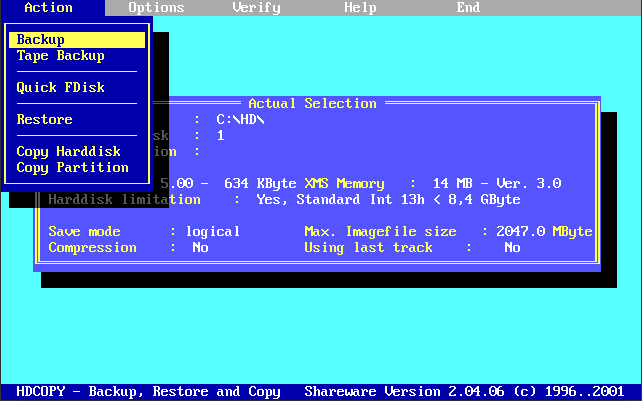Open the Options menu
642x401 pixels.
coord(156,8)
